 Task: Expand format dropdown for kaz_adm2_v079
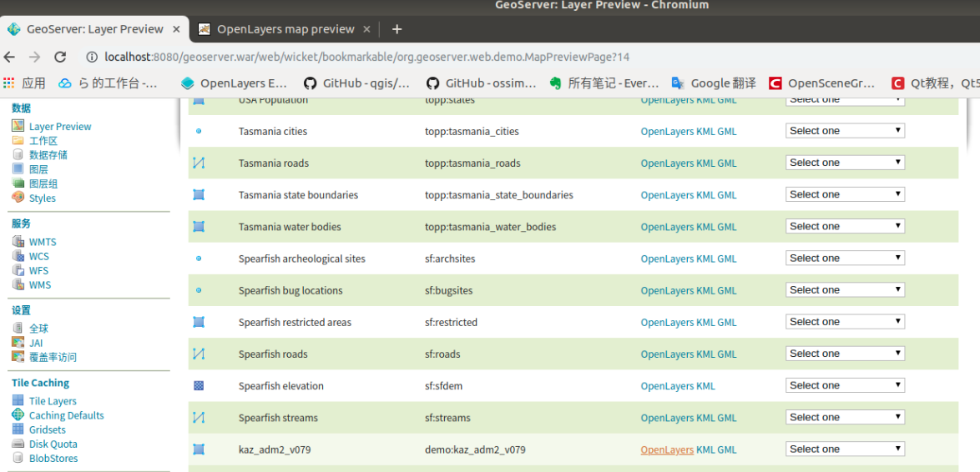pos(845,449)
